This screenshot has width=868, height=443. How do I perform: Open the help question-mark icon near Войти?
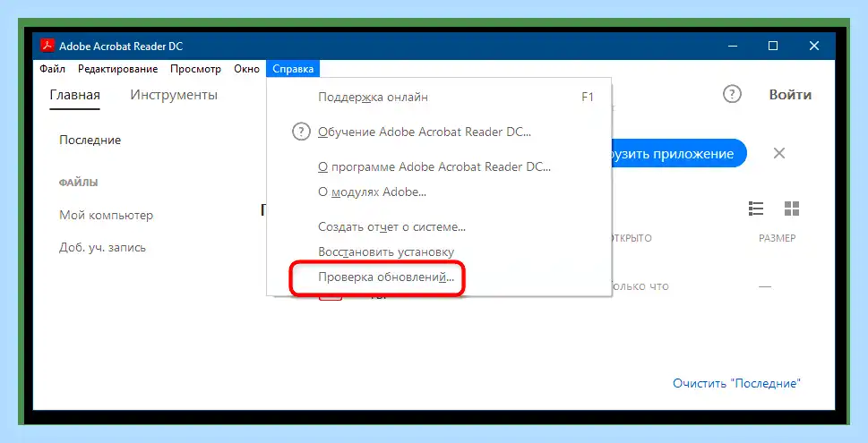pyautogui.click(x=732, y=94)
